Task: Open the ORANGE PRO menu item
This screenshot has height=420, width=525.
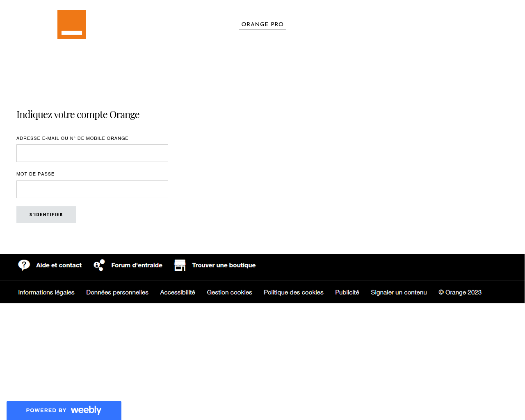Action: [x=262, y=24]
